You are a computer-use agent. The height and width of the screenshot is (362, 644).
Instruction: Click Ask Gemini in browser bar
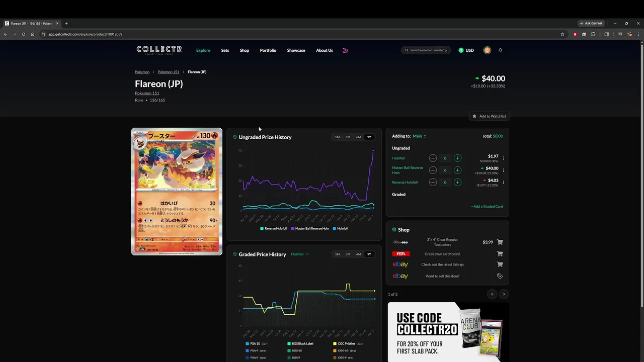click(x=591, y=23)
